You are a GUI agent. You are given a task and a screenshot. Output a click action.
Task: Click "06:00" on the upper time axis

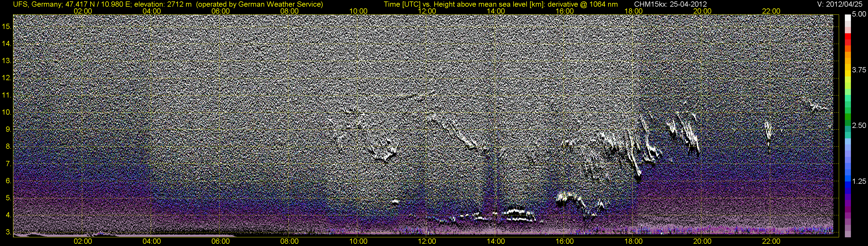pyautogui.click(x=220, y=11)
